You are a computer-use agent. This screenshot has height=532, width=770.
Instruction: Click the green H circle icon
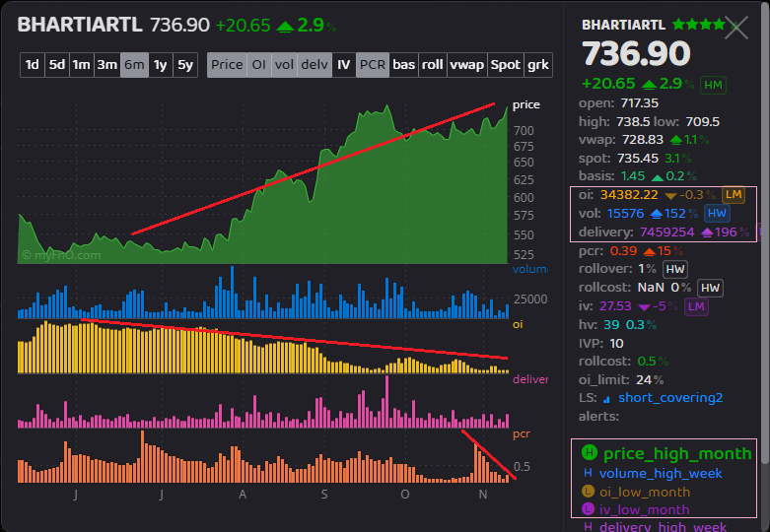point(590,452)
